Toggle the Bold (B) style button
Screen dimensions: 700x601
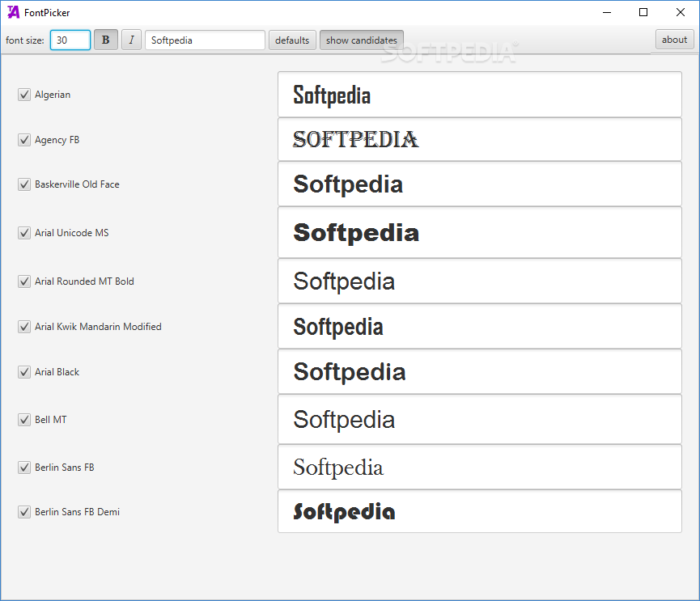(106, 40)
